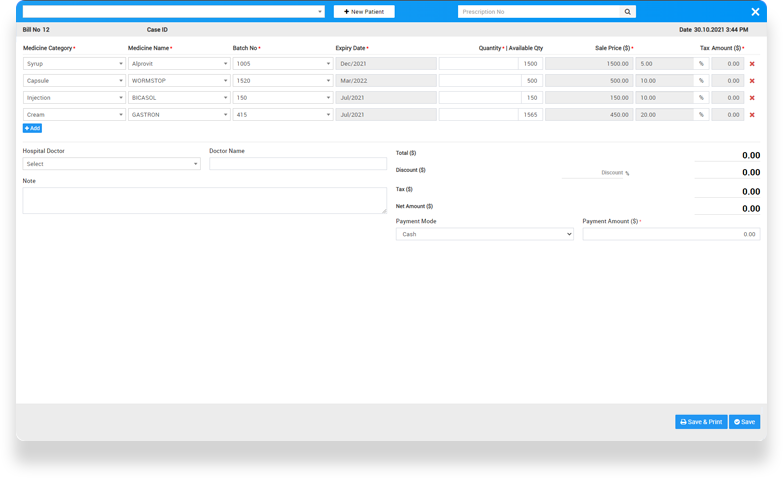This screenshot has width=783, height=478.
Task: Click the Doctor Name text field
Action: pos(297,164)
